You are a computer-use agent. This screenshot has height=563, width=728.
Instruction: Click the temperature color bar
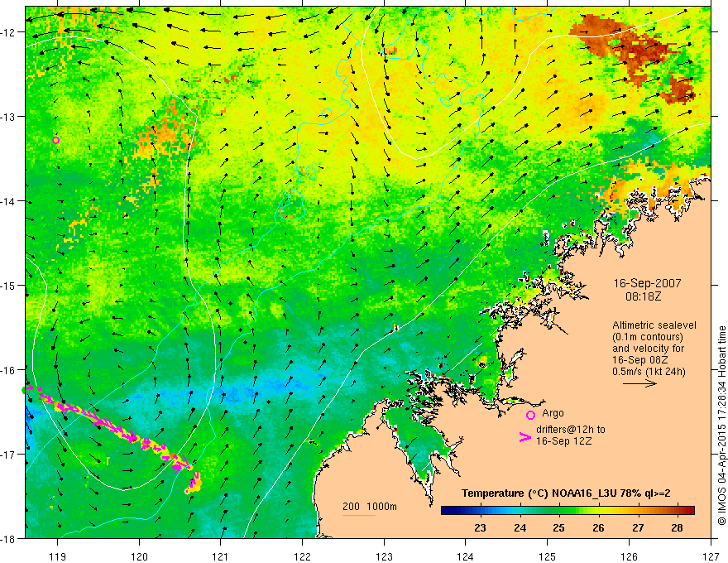(568, 510)
